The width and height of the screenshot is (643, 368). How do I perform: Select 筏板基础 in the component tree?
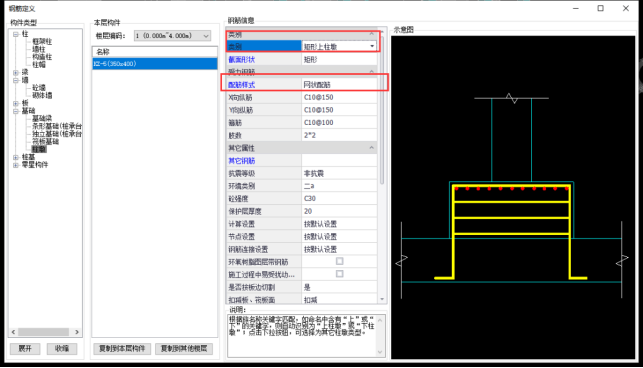click(46, 142)
